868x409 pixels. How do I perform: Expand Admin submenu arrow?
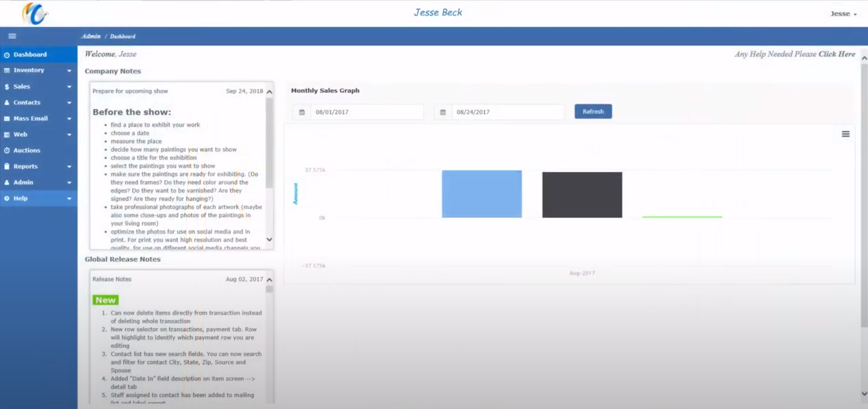69,183
